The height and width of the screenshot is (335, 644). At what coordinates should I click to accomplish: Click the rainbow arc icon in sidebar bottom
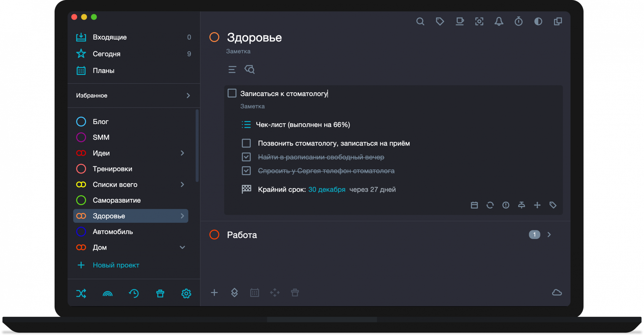pos(107,294)
